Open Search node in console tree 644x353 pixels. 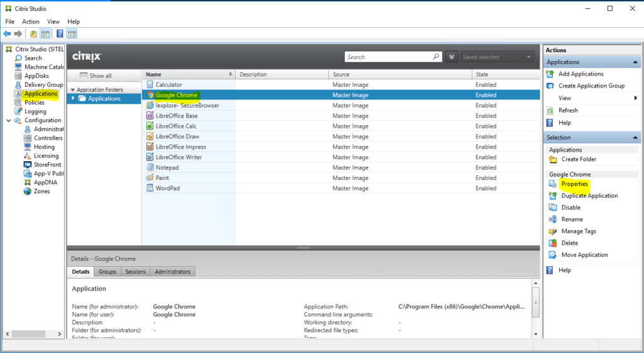pyautogui.click(x=33, y=58)
